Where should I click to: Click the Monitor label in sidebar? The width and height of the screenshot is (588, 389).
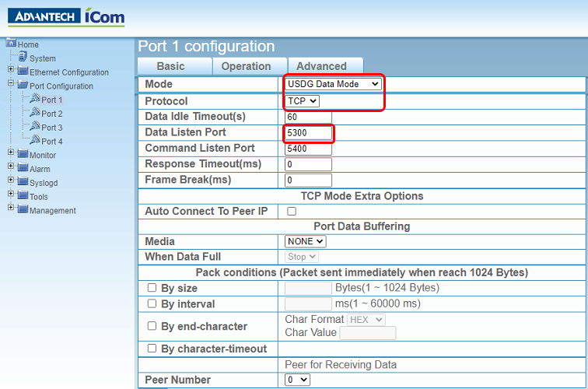tap(43, 156)
